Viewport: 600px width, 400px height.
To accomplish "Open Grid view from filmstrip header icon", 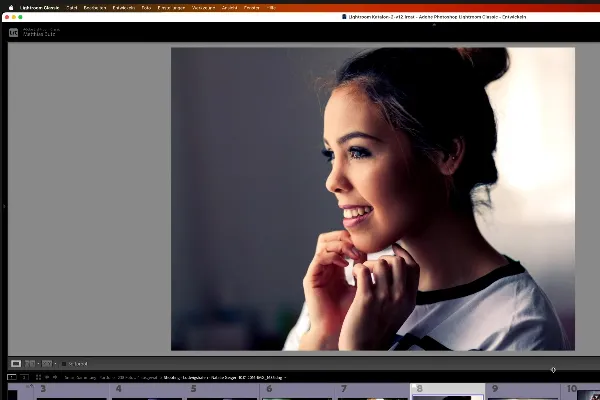I will (x=38, y=377).
